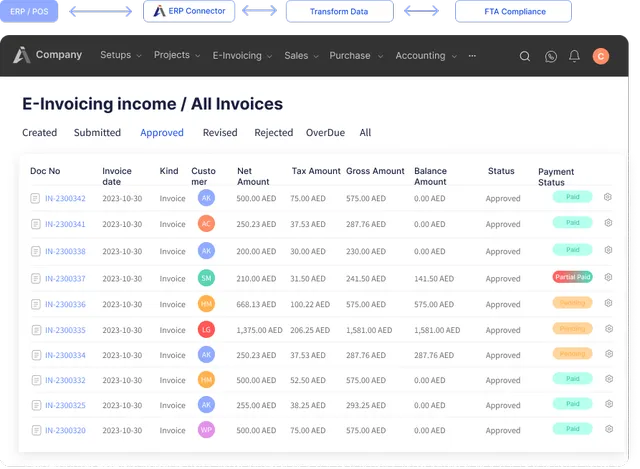Click AC customer avatar on IN-2300341
Viewport: 640px width, 469px height.
click(x=206, y=223)
